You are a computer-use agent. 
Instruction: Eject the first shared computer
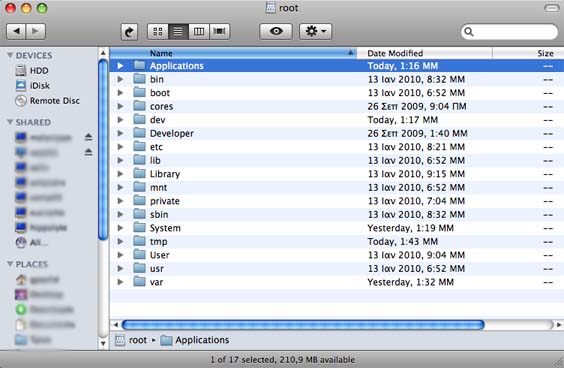[x=88, y=137]
